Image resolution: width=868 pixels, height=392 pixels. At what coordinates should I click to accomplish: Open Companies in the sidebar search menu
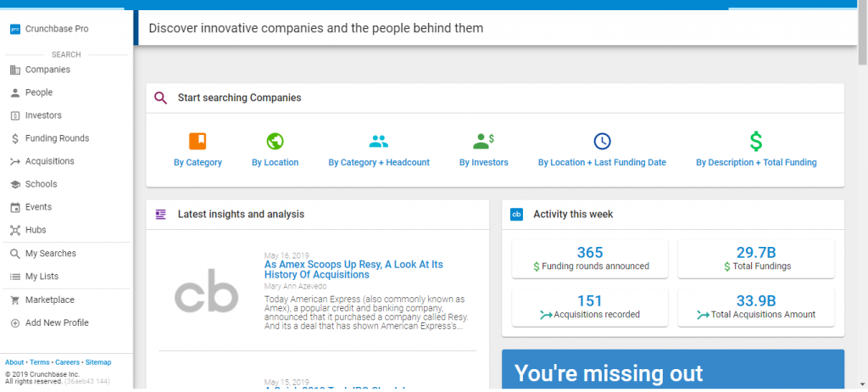47,70
